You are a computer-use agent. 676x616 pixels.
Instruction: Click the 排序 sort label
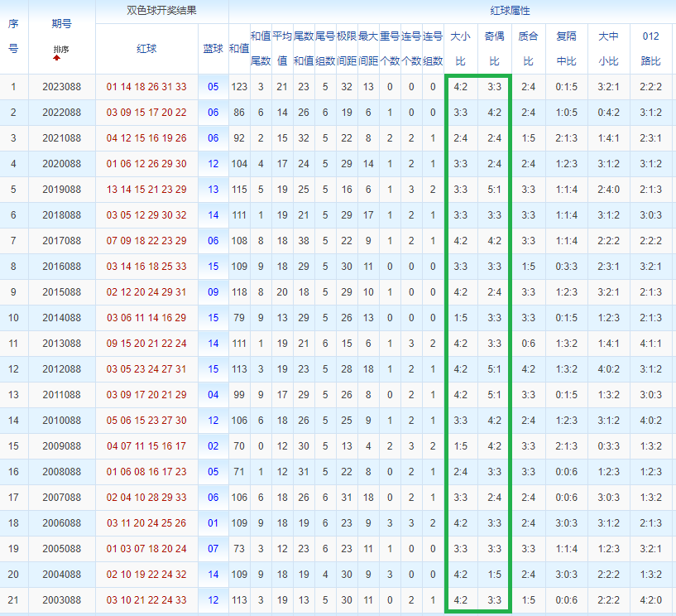click(61, 49)
